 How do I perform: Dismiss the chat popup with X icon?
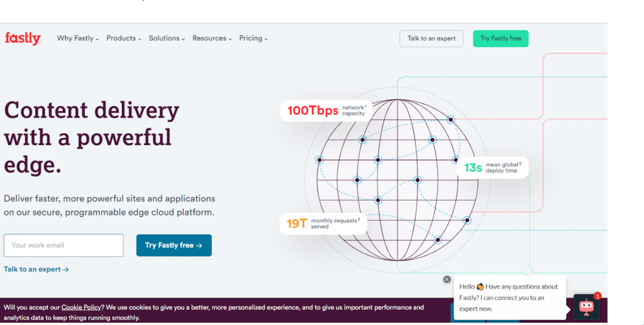tap(447, 279)
